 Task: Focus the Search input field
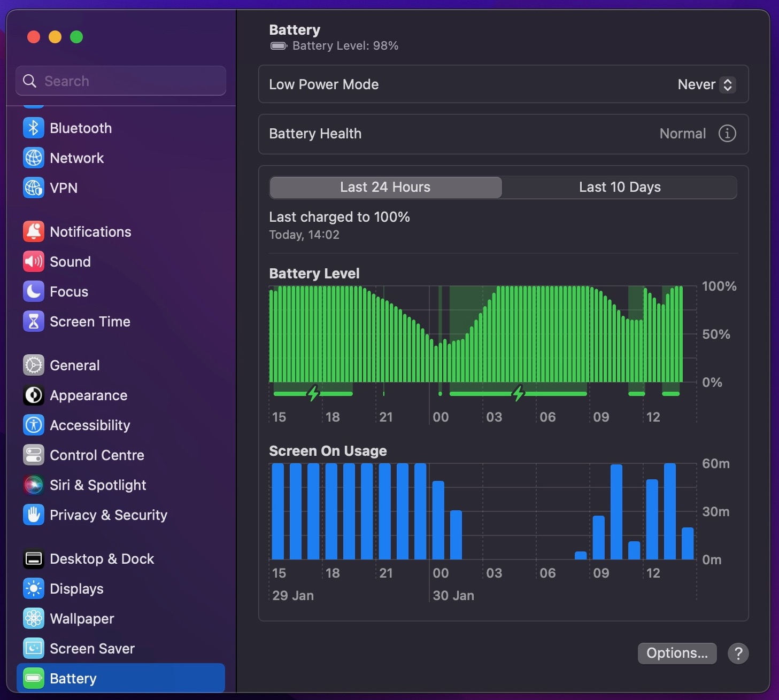tap(121, 81)
